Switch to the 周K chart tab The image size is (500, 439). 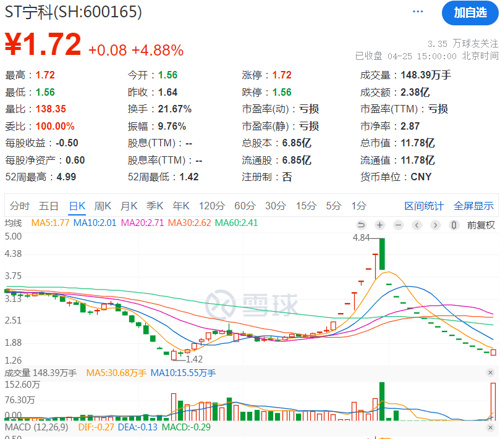click(103, 206)
